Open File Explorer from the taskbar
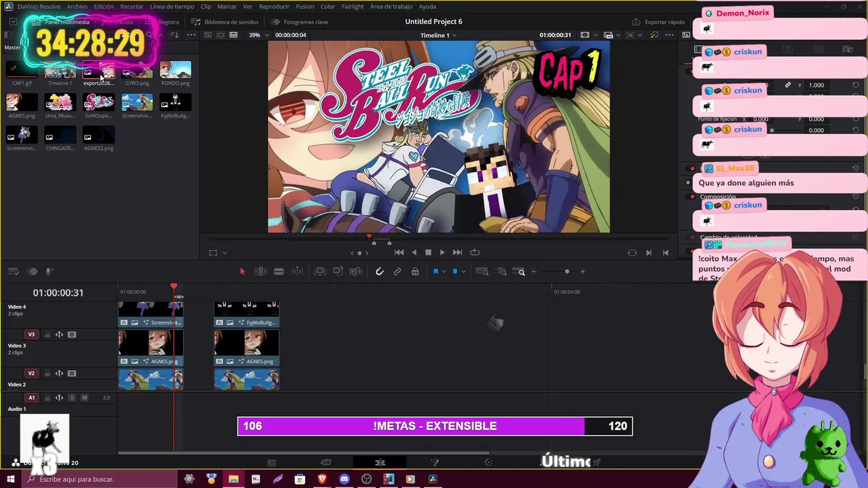The image size is (868, 488). coord(233,479)
